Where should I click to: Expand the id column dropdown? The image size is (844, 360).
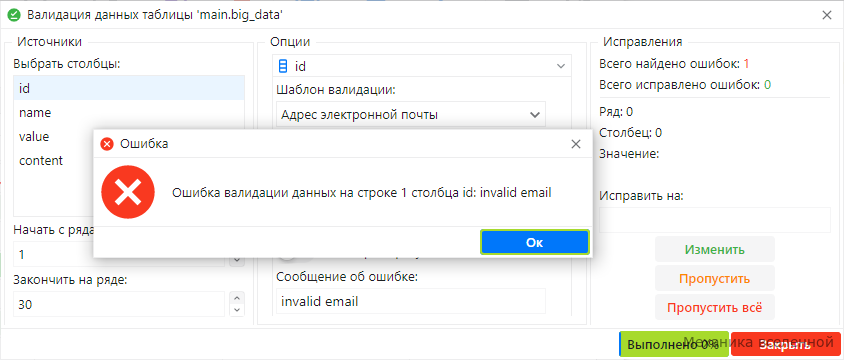(x=561, y=67)
